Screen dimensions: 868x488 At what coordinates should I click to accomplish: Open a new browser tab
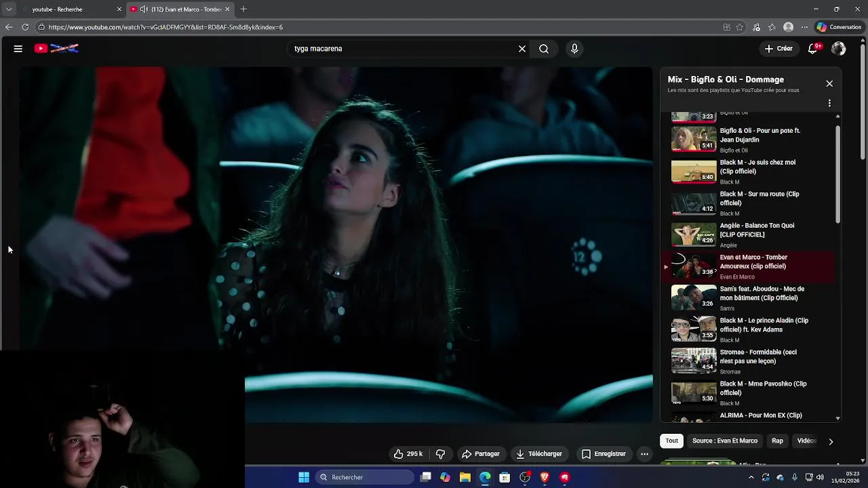click(x=243, y=9)
